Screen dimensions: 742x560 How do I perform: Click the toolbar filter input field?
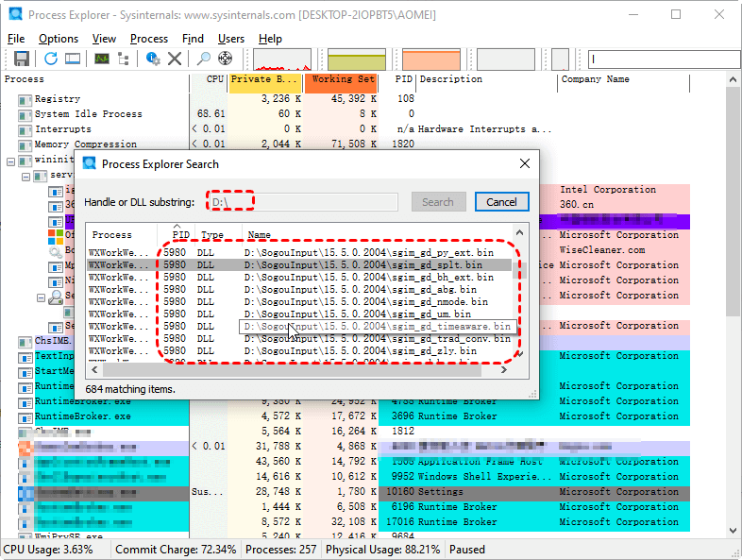click(x=664, y=59)
